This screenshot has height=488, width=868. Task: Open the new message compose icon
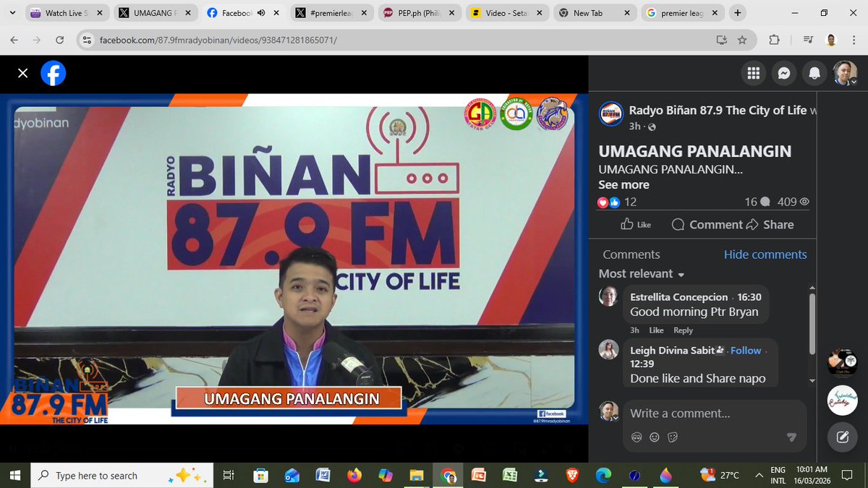pos(842,437)
